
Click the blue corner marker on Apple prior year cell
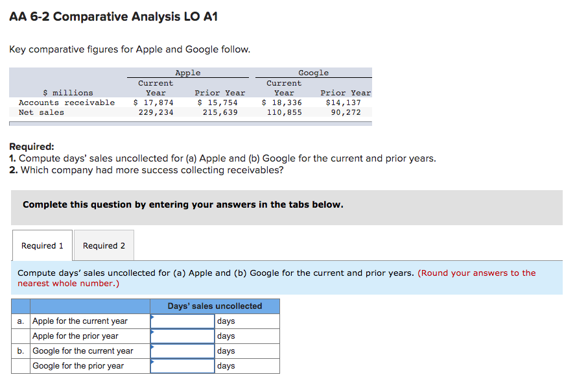[152, 332]
